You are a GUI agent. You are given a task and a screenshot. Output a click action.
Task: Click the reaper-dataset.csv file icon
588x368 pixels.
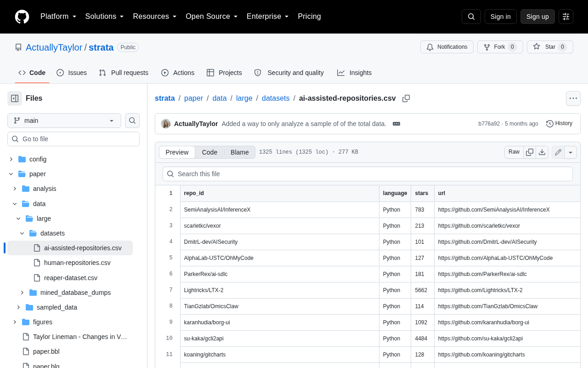[x=37, y=278]
